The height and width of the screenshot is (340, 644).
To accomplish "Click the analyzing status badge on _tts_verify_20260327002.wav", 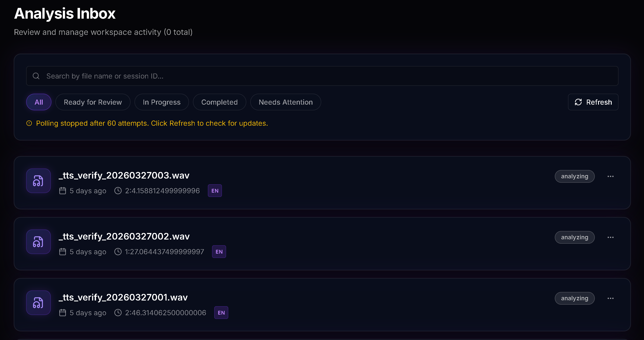I will 575,237.
